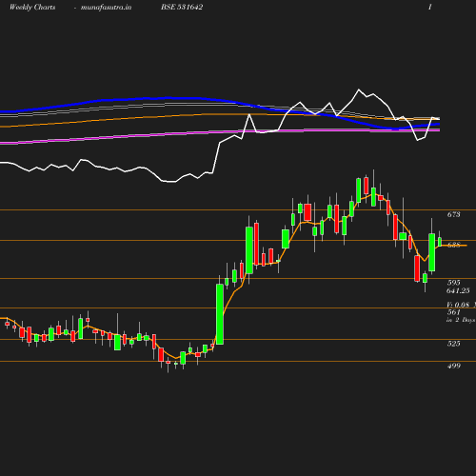Image resolution: width=476 pixels, height=476 pixels.
Task: Click the "in 2 Days" text
Action: point(461,320)
